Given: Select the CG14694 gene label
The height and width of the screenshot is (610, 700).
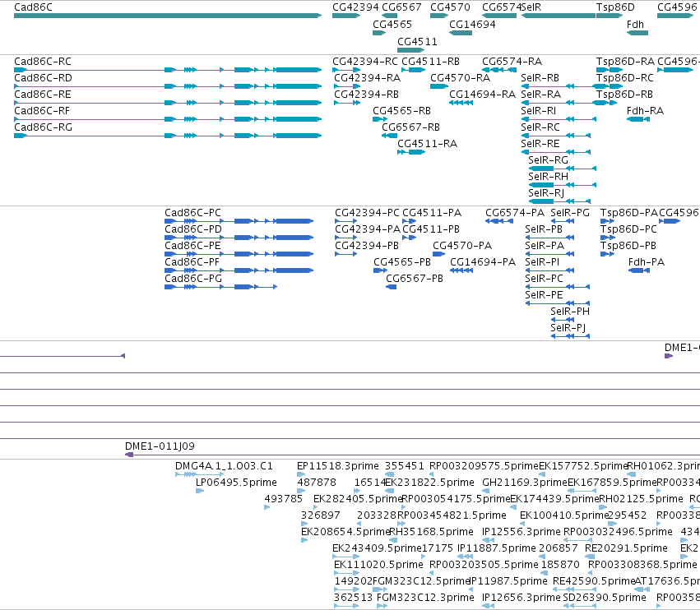Looking at the screenshot, I should point(472,24).
